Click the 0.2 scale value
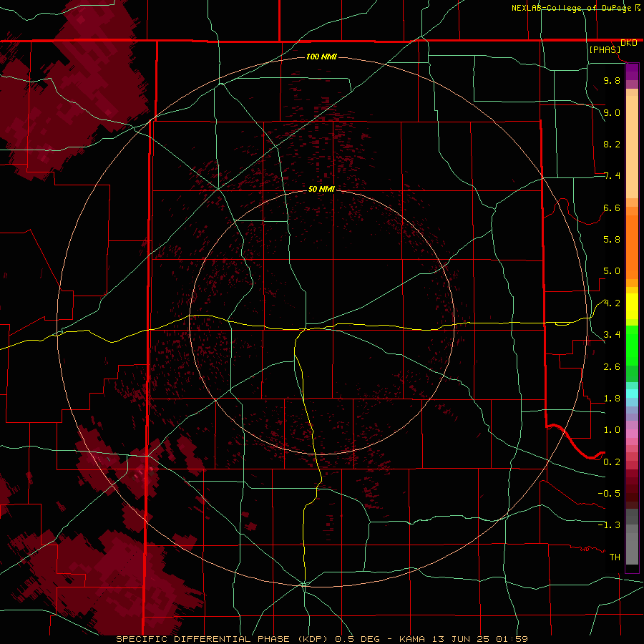This screenshot has height=644, width=644. coord(612,462)
